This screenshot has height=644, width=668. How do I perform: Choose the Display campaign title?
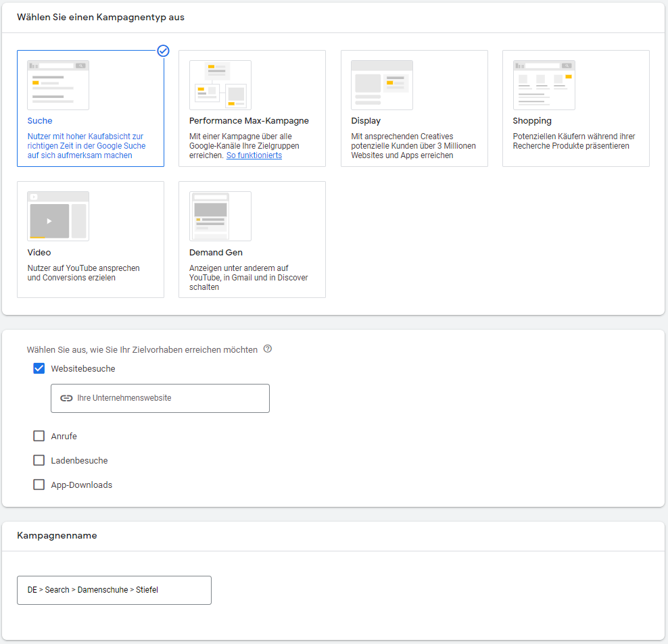pos(366,121)
